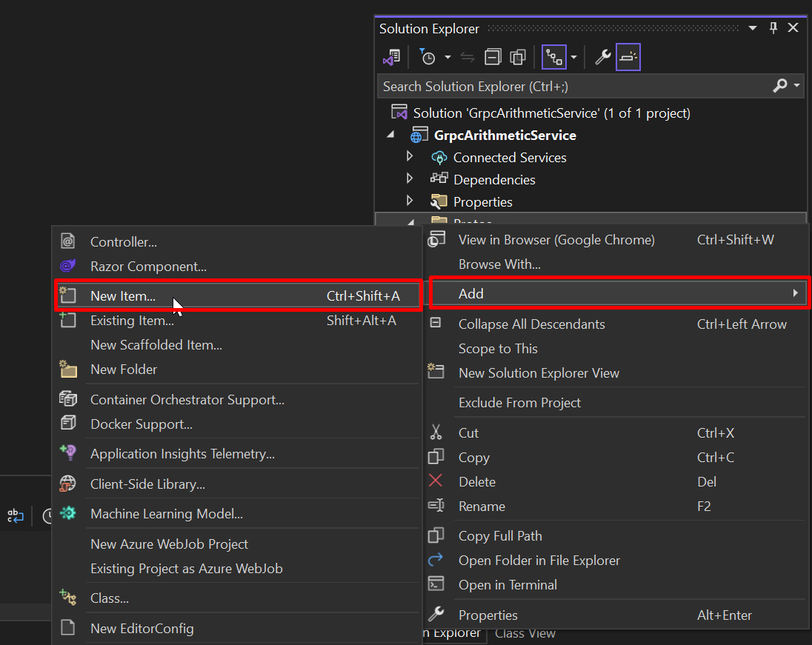Switch to the Class View tab
This screenshot has width=812, height=645.
coord(525,633)
